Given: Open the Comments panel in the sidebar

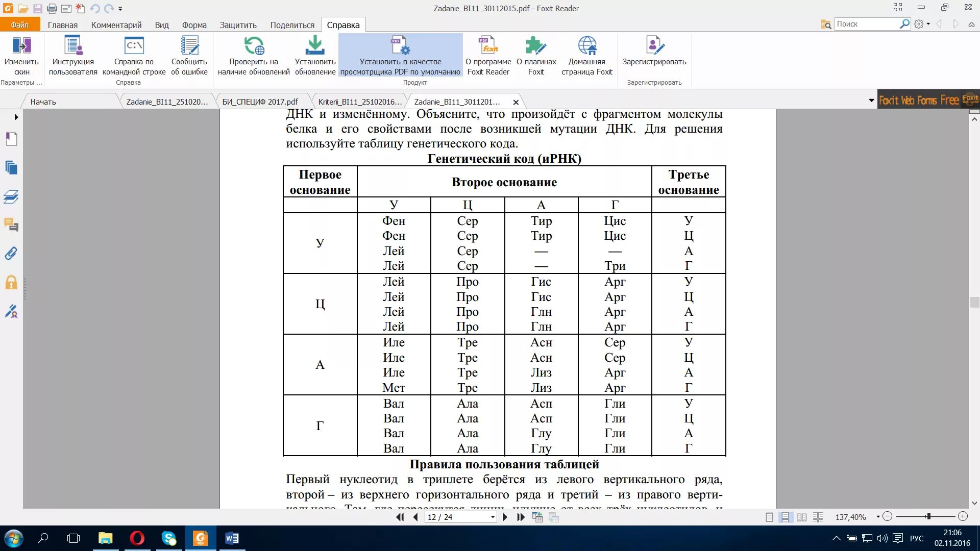Looking at the screenshot, I should [12, 226].
